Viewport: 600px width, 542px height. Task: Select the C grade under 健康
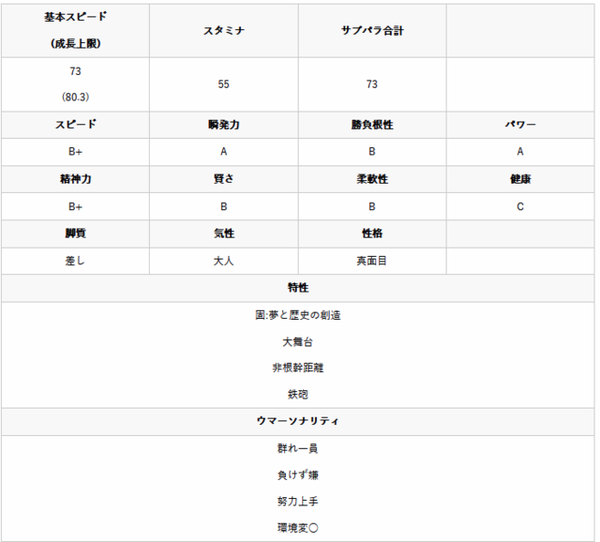click(x=520, y=207)
